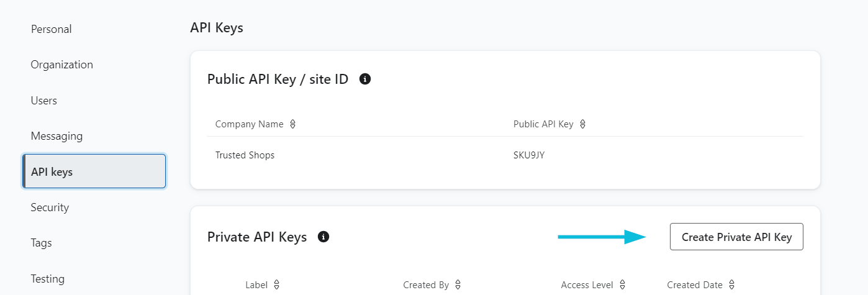The image size is (868, 295).
Task: Open the Security settings section
Action: click(x=50, y=207)
